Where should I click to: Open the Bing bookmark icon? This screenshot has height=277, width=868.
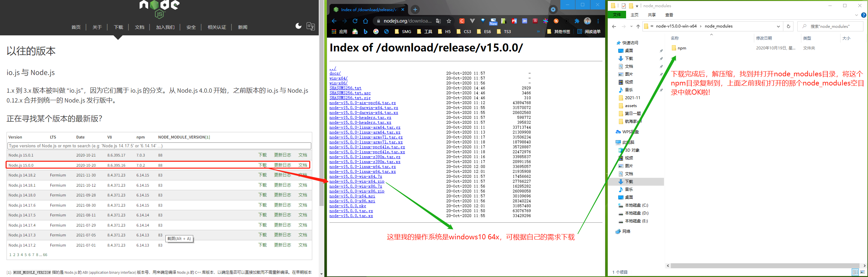(x=366, y=31)
